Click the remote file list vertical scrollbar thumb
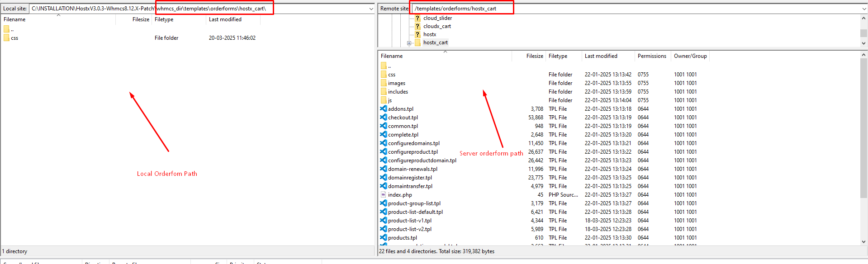868x264 pixels. (x=863, y=127)
